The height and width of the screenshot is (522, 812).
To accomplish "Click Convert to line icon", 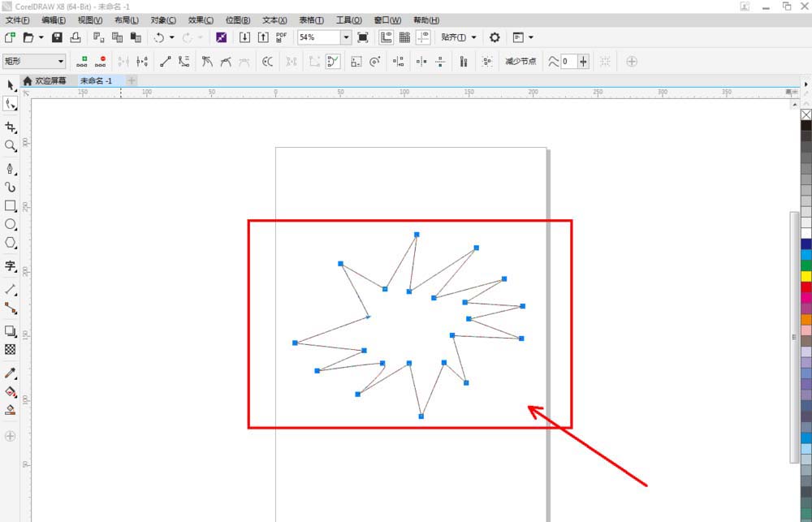I will pyautogui.click(x=165, y=62).
